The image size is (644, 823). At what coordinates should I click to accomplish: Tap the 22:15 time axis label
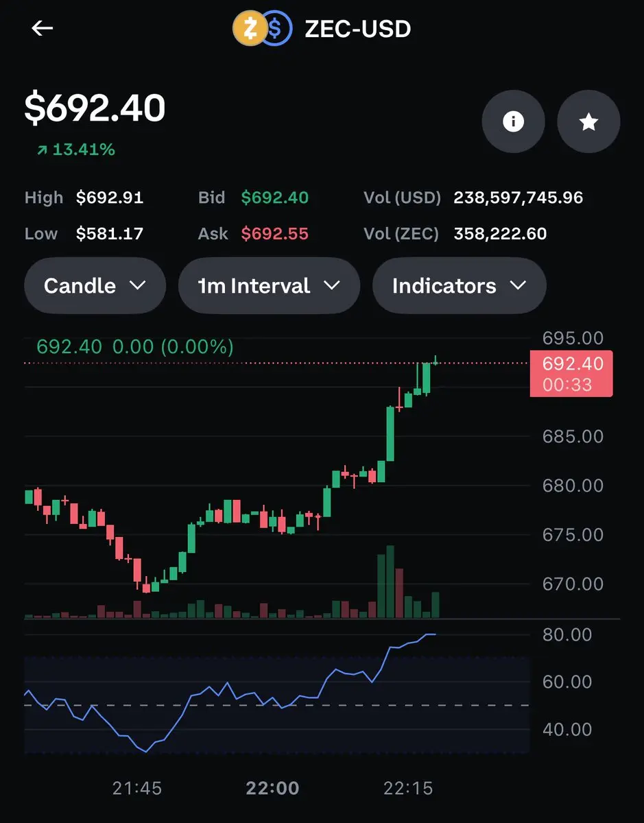(408, 788)
